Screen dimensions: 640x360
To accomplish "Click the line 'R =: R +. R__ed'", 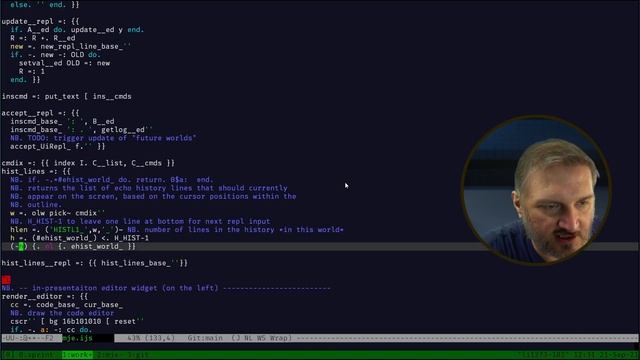I will click(43, 38).
